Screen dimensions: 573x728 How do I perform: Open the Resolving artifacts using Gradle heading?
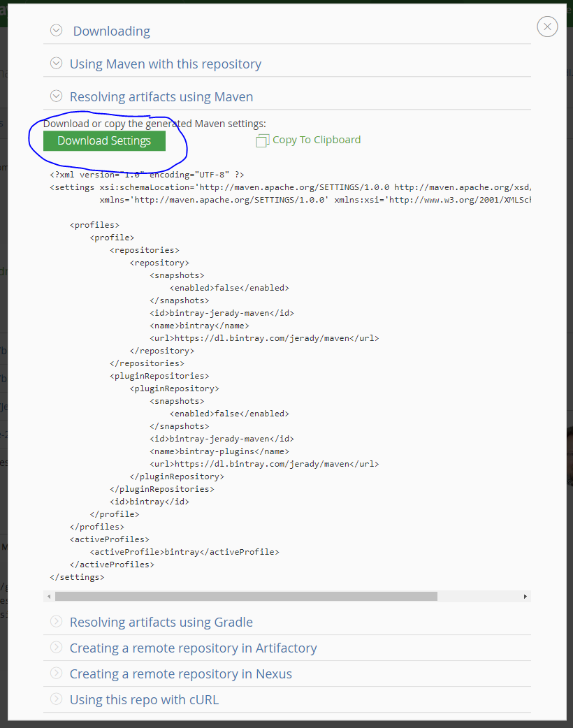[x=161, y=622]
